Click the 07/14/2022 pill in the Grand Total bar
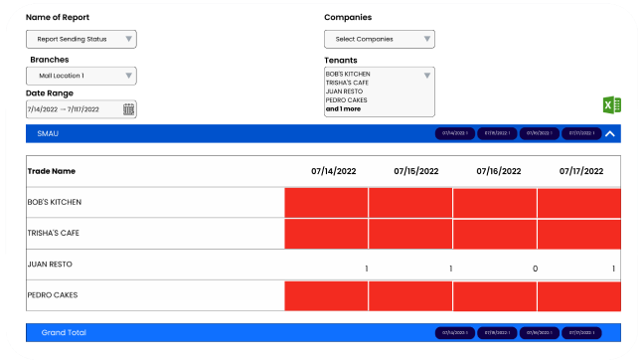Screen dimensions: 644x363 tap(455, 332)
